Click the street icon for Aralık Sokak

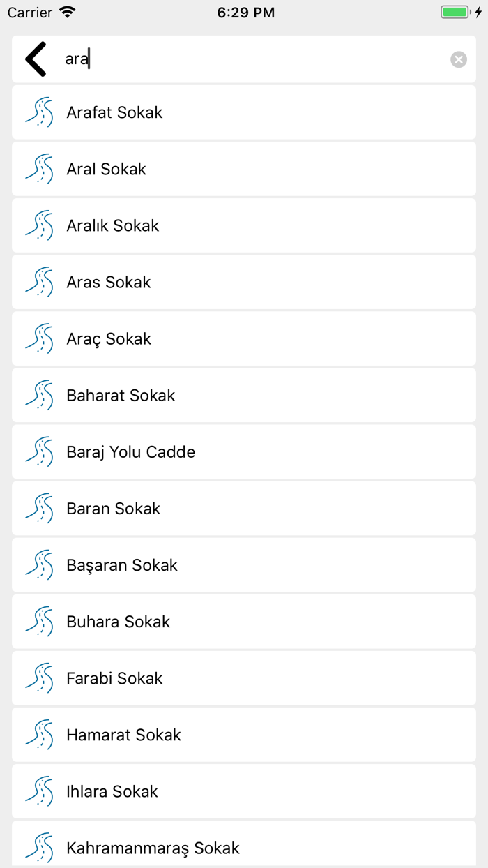coord(40,225)
